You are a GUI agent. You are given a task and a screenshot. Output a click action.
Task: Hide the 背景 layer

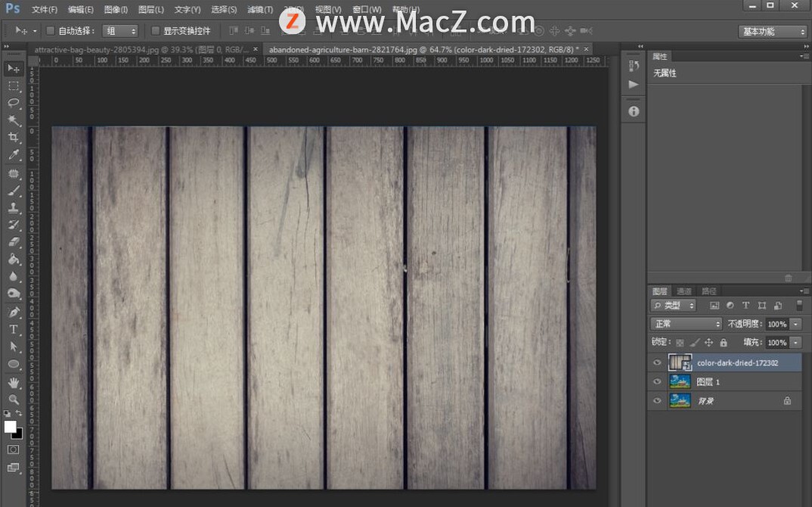657,401
